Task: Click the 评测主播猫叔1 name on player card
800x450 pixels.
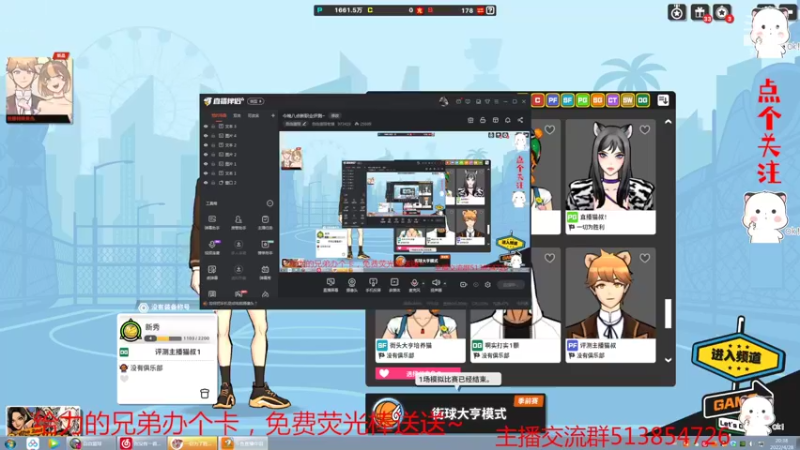Action: [x=178, y=352]
